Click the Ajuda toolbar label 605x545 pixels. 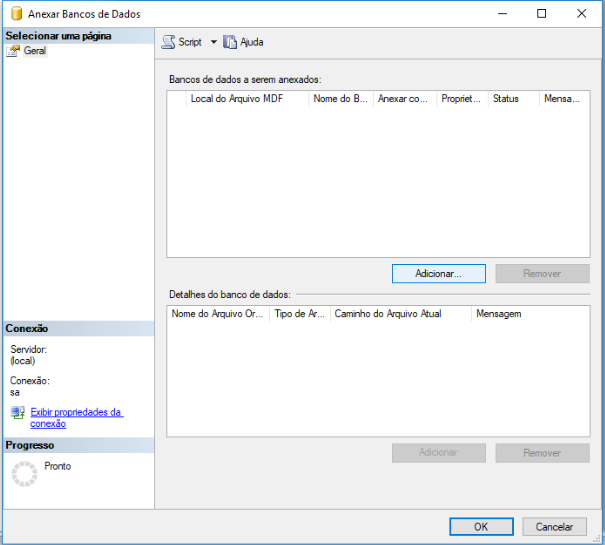click(252, 42)
